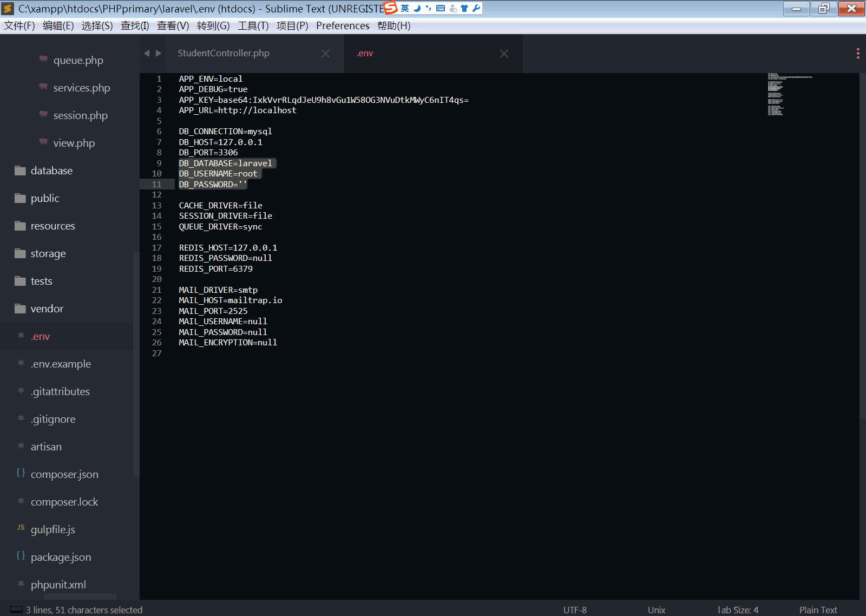This screenshot has width=866, height=616.
Task: Toggle Sogou punctuation mode icon
Action: coord(429,8)
